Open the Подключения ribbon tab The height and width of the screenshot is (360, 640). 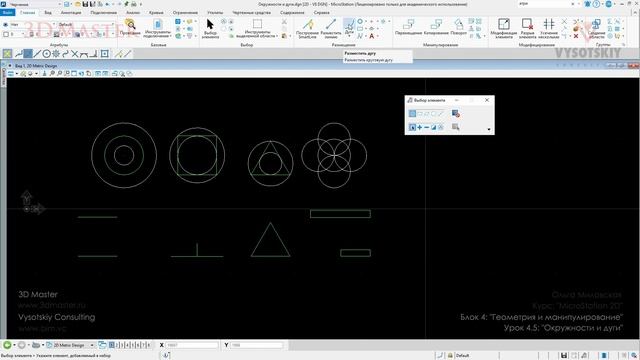104,13
